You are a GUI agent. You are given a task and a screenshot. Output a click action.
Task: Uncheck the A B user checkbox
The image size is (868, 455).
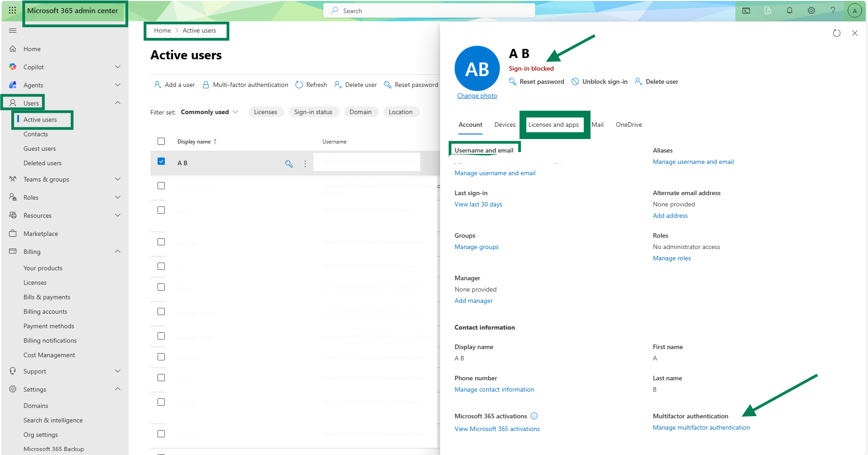161,161
